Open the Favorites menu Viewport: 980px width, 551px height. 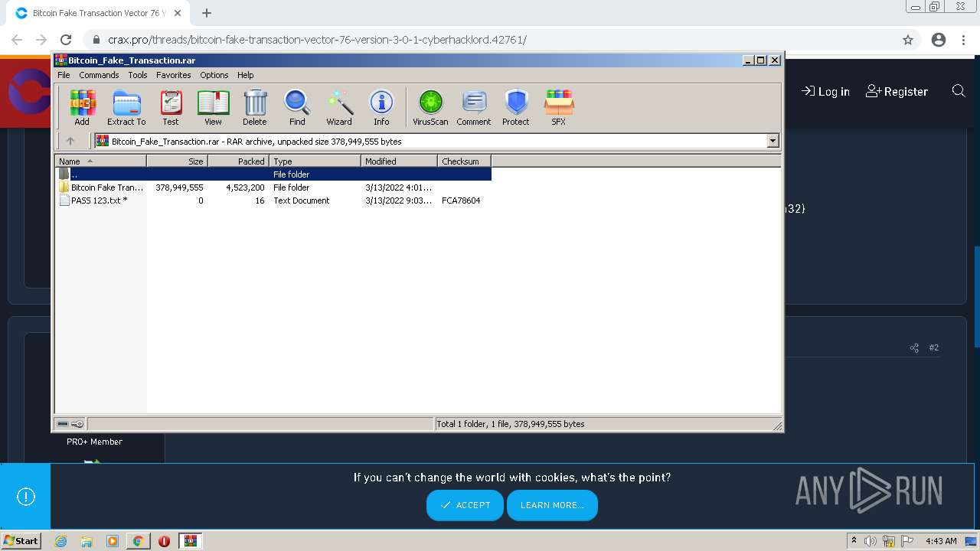tap(174, 75)
